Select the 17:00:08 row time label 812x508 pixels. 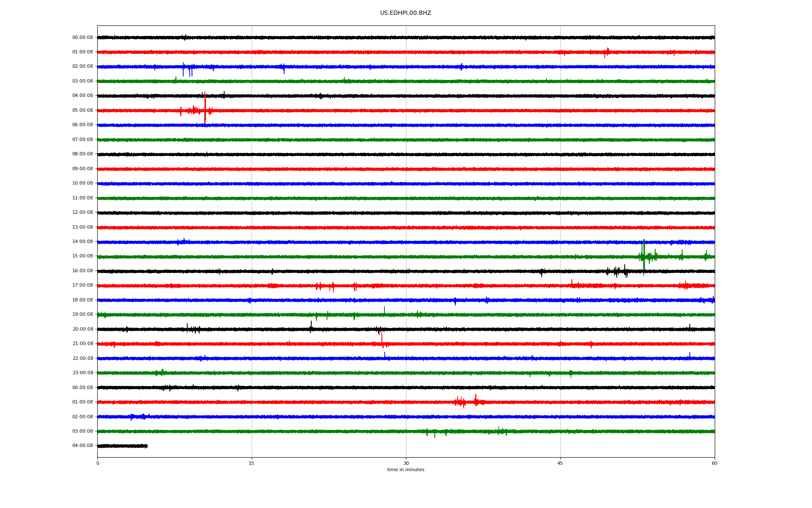pos(82,285)
